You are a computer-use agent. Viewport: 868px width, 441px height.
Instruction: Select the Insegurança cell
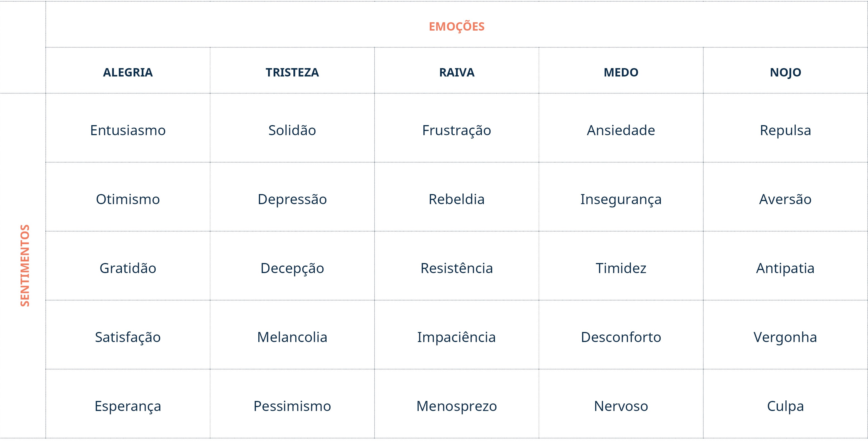pos(621,200)
